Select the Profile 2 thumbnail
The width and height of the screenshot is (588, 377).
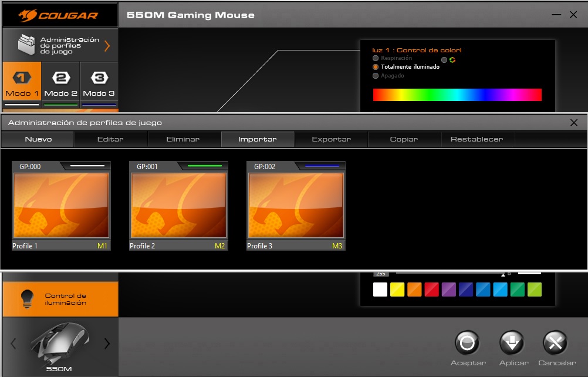[178, 206]
